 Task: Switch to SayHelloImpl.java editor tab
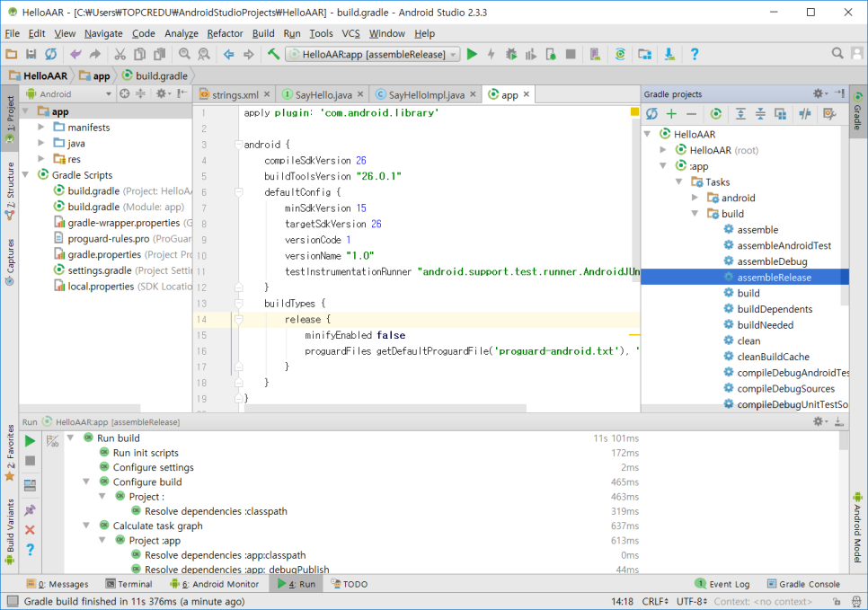point(426,94)
